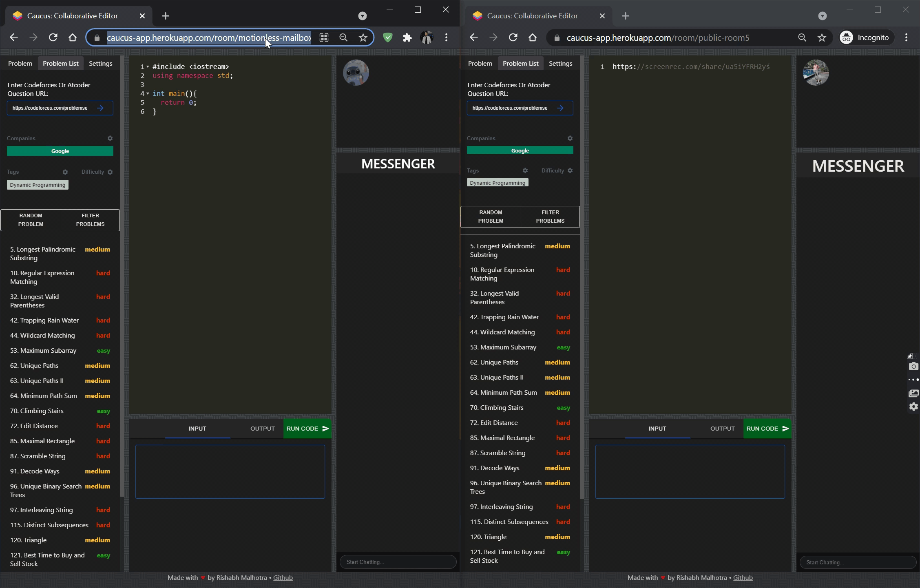Click the Run Code arrow button
The image size is (920, 588).
pyautogui.click(x=325, y=429)
